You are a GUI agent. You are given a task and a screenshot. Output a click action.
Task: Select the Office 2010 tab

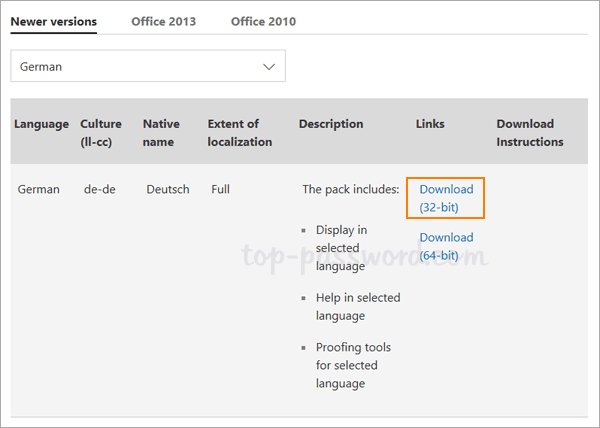click(x=263, y=21)
